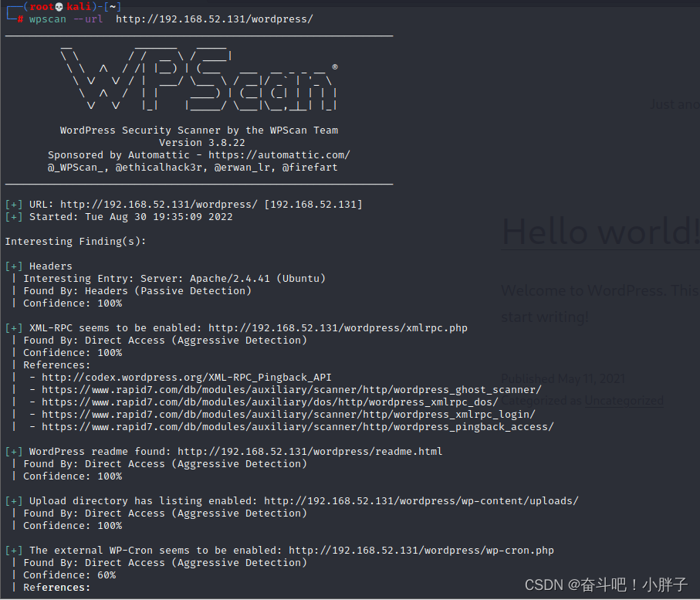Click 'Published May 11, 2021' in background page
The image size is (700, 600).
pos(563,379)
